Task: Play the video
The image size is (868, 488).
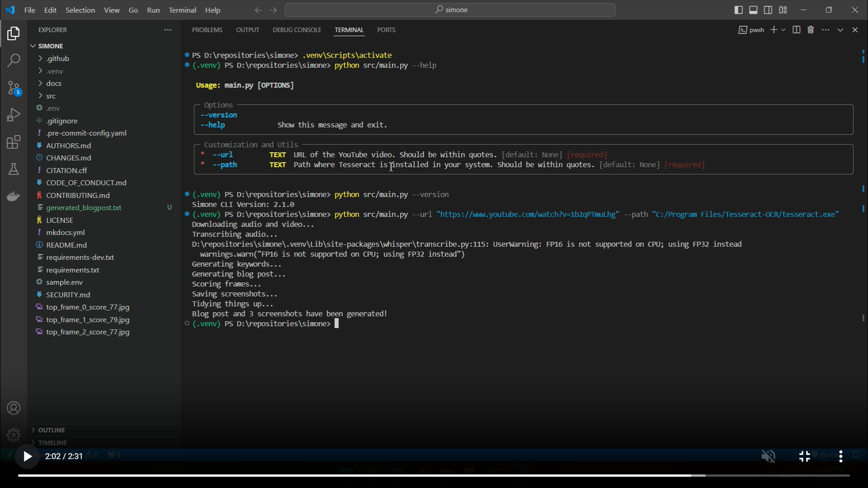Action: point(27,456)
